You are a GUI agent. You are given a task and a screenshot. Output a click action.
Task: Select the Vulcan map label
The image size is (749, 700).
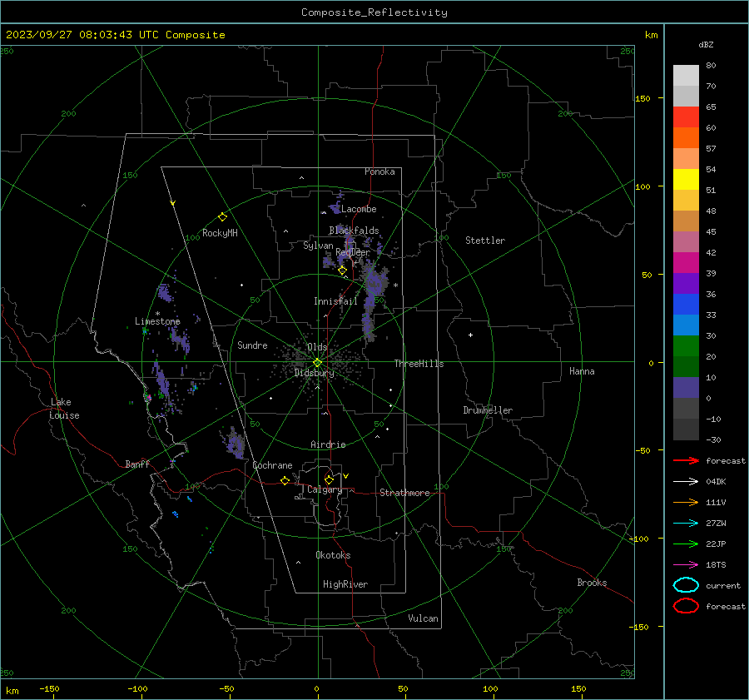(x=423, y=618)
